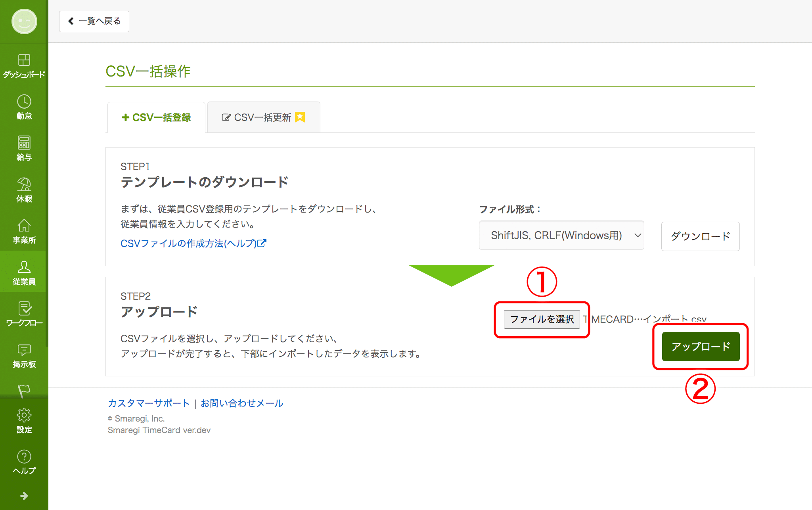Click the green アップロード button
Screen dimensions: 812x510
pyautogui.click(x=701, y=347)
